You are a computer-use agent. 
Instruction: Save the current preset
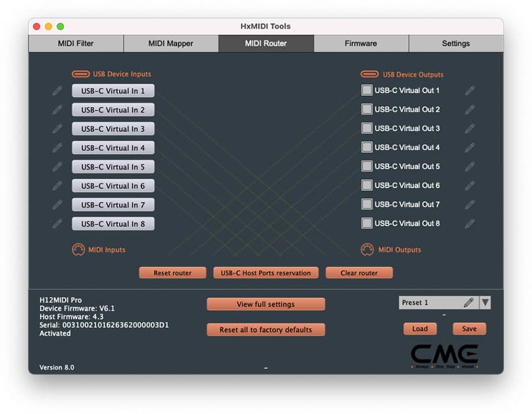pyautogui.click(x=469, y=328)
